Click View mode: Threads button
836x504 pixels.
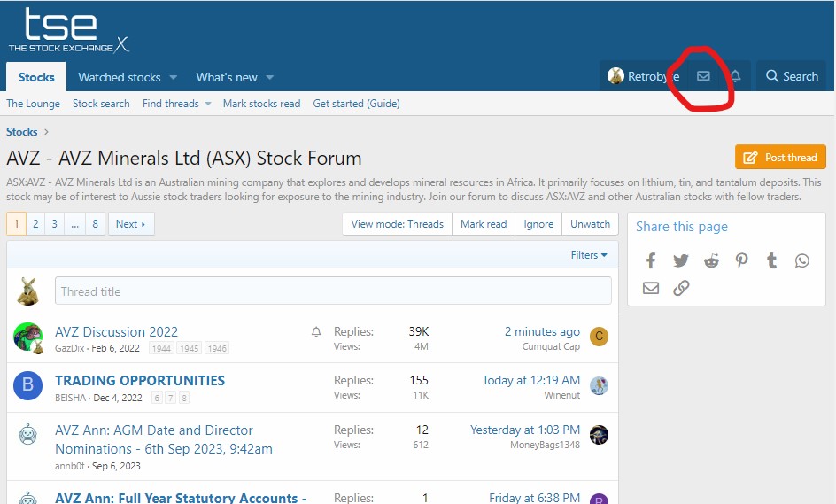[x=398, y=224]
